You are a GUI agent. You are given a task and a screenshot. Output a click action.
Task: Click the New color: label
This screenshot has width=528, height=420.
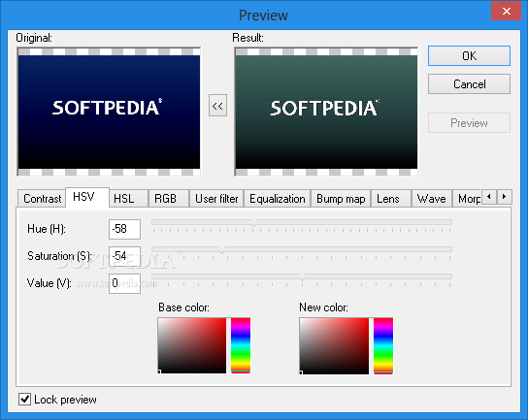tap(323, 307)
